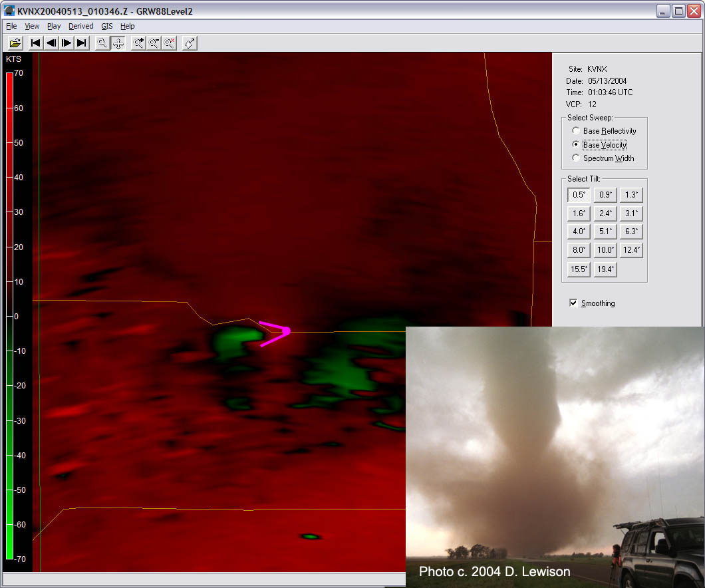705x588 pixels.
Task: Open the Play menu
Action: [54, 26]
